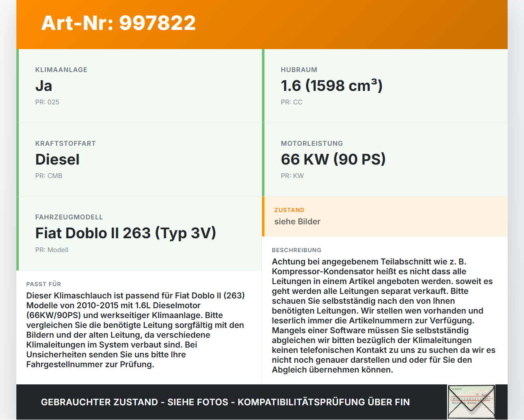
Task: Select the Motorleistung 66 KW (90 PS) value
Action: point(333,159)
